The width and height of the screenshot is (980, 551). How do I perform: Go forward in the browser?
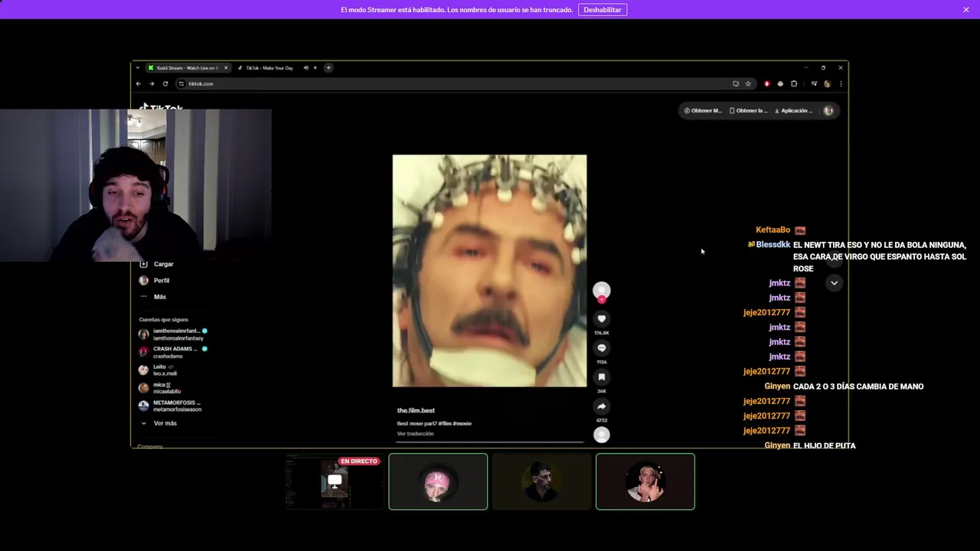(x=152, y=83)
